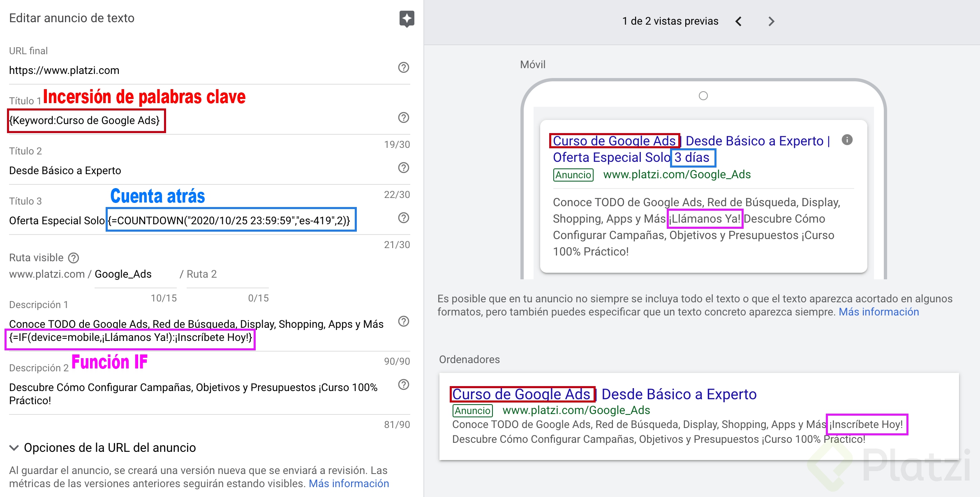This screenshot has width=980, height=497.
Task: Click the Ordenadores preview label
Action: click(x=469, y=359)
